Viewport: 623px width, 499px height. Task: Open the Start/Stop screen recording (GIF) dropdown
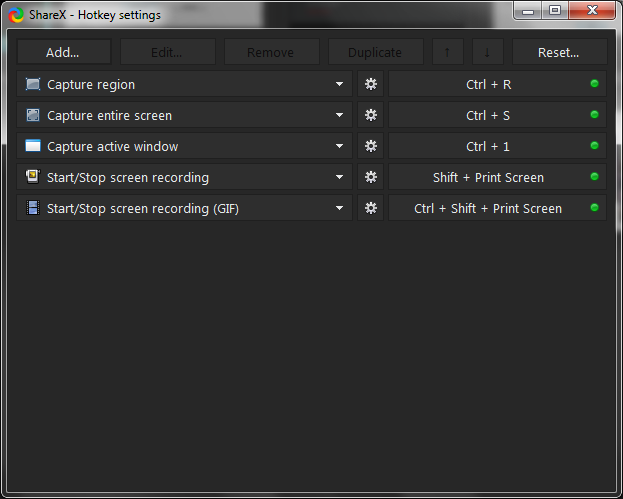(x=339, y=208)
